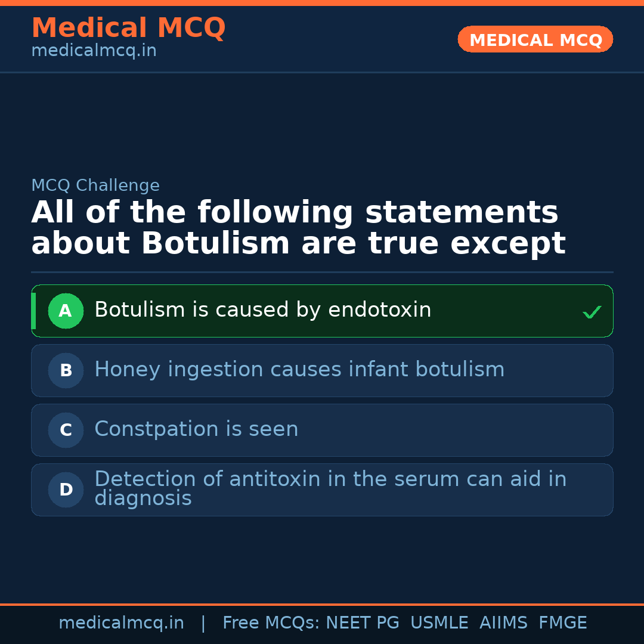644x644 pixels.
Task: Click 'USMLE' in the footer
Action: 439,623
